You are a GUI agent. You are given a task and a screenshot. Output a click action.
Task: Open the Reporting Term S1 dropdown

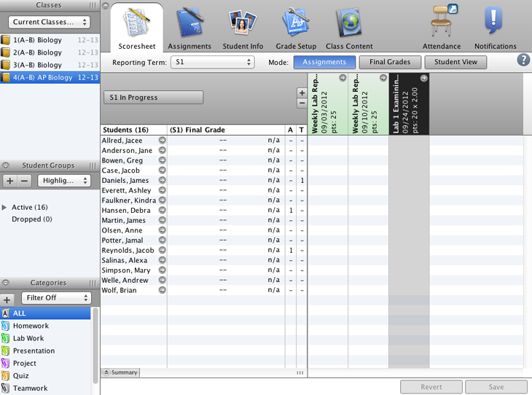[x=212, y=63]
